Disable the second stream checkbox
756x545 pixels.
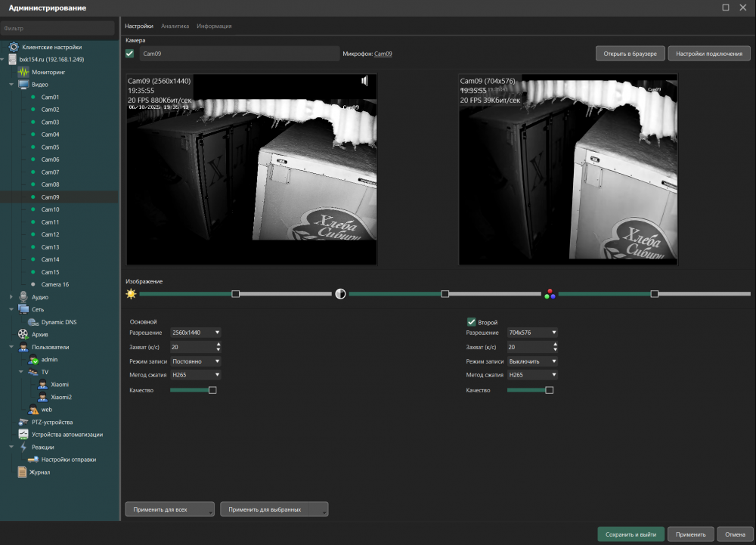pos(472,322)
